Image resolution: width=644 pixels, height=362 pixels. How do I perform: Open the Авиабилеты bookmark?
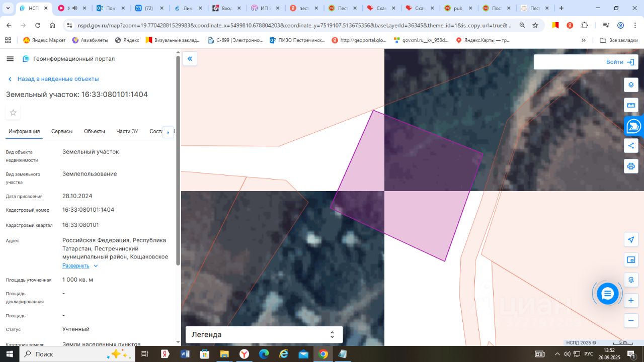(90, 40)
